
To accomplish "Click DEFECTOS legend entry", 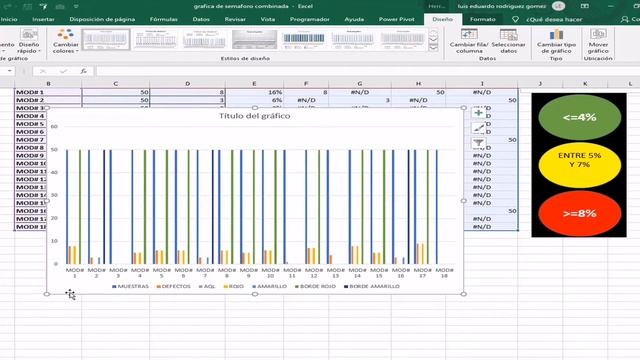I will [174, 286].
